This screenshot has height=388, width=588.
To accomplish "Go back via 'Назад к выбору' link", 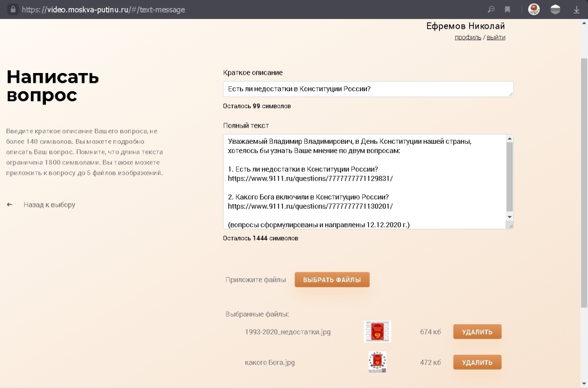I will (49, 205).
